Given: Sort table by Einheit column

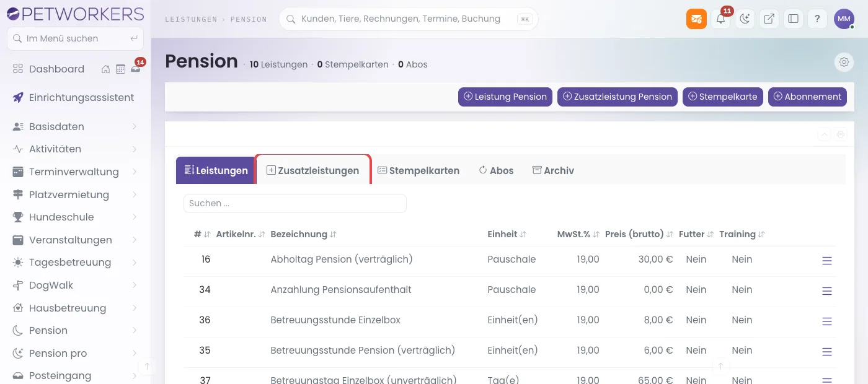Looking at the screenshot, I should pyautogui.click(x=507, y=234).
